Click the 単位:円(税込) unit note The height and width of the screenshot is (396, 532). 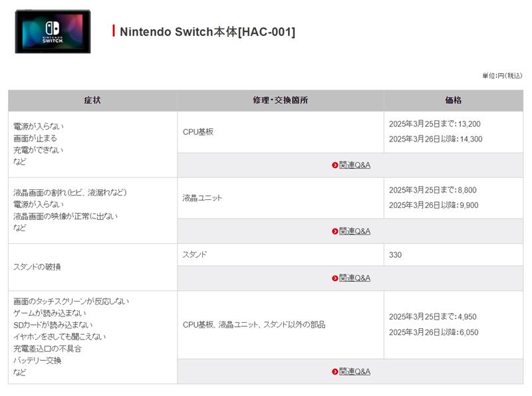(x=502, y=76)
